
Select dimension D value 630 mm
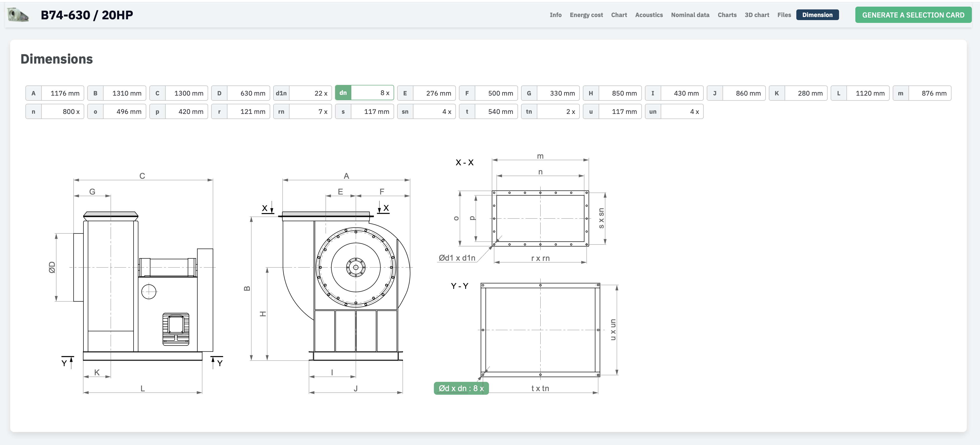click(x=241, y=93)
